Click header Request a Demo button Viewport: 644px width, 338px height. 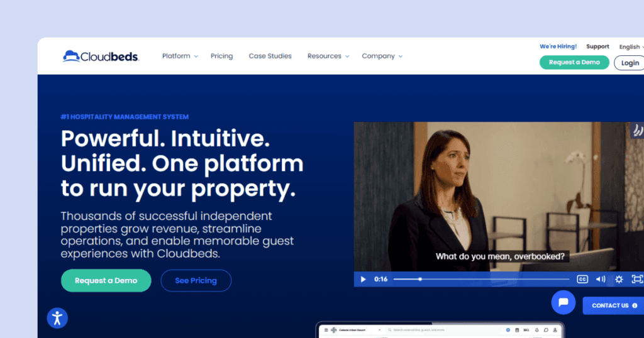[x=574, y=62]
